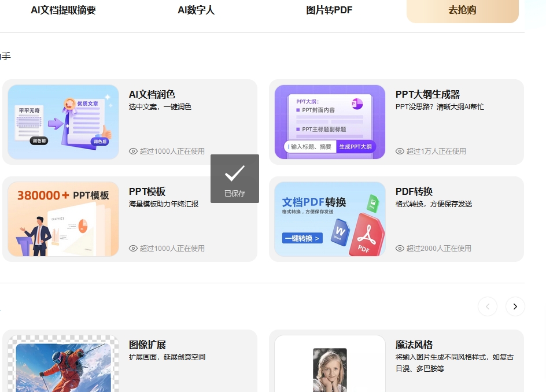
Task: Click the 格式转换，方便保存发送 description beside PDF转换
Action: 434,204
